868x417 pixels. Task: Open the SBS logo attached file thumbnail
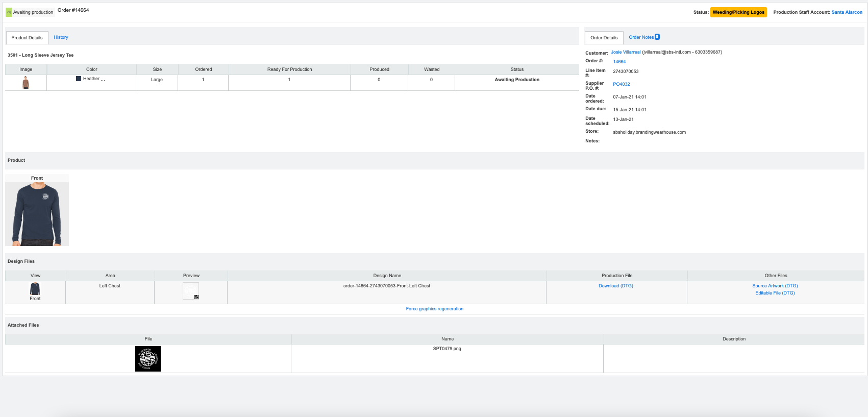(x=148, y=359)
